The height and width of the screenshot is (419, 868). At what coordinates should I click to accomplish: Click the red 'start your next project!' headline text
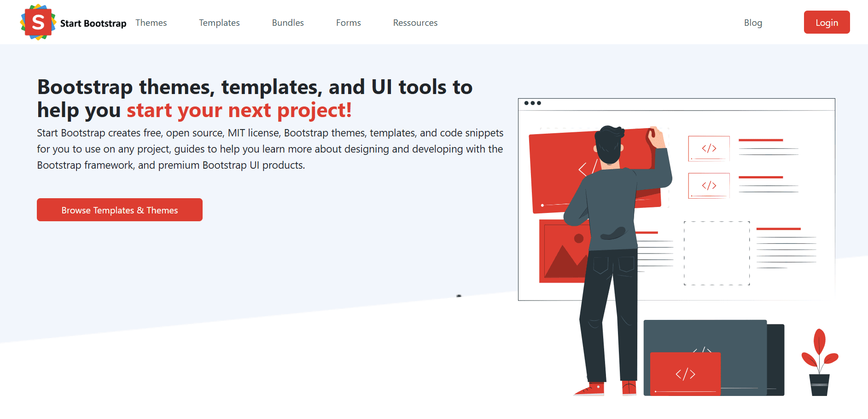(239, 111)
